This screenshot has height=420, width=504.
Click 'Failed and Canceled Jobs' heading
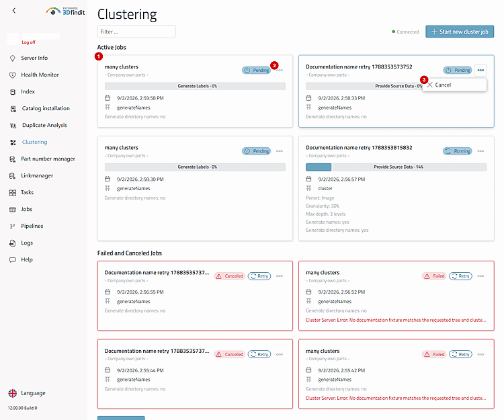(x=130, y=253)
